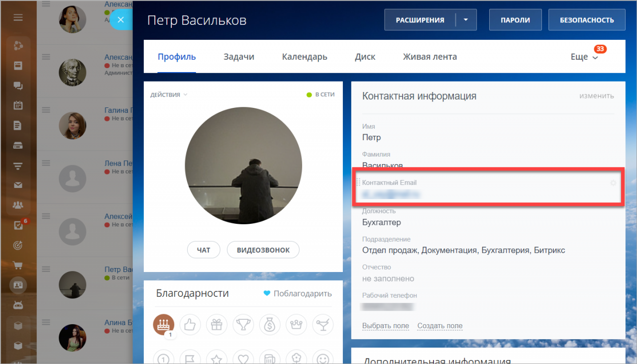The image size is (637, 364).
Task: Select the gift box gratitude badge
Action: click(x=216, y=325)
